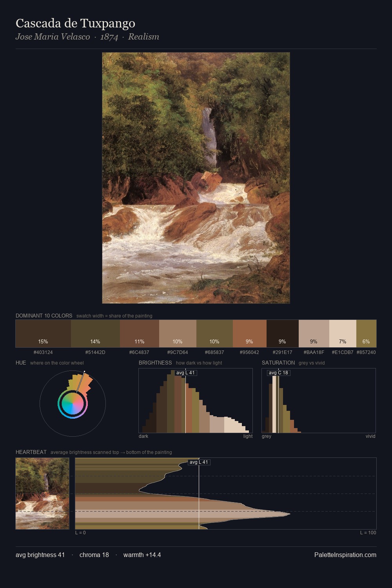This screenshot has width=392, height=588.
Task: Click the brightness histogram chart
Action: click(x=196, y=401)
